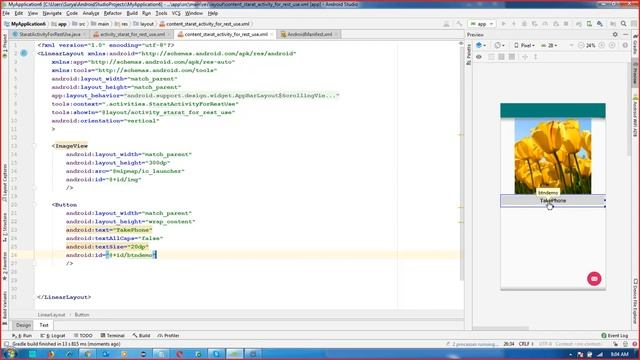
Task: Open the Pixel device dropdown
Action: tap(524, 45)
